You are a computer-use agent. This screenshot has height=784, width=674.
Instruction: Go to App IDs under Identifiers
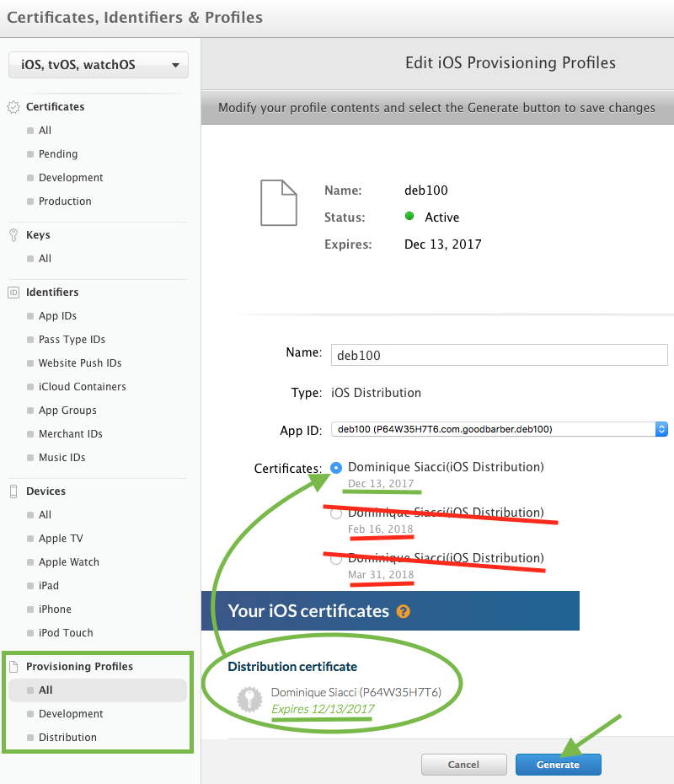coord(57,316)
